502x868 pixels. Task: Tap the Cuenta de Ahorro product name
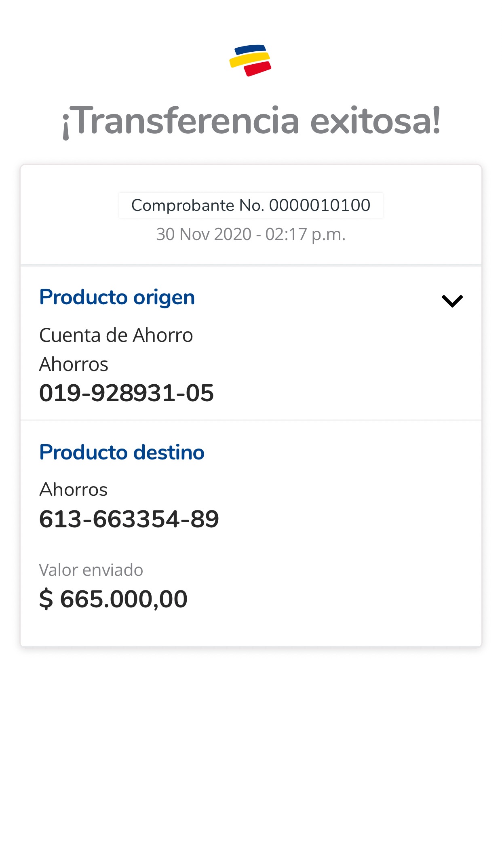(116, 335)
